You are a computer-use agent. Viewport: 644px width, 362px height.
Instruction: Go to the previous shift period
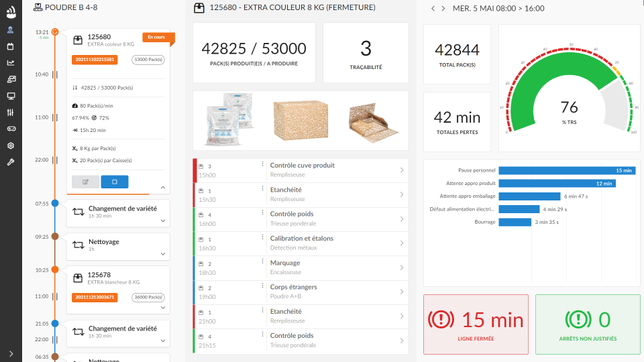tap(433, 9)
